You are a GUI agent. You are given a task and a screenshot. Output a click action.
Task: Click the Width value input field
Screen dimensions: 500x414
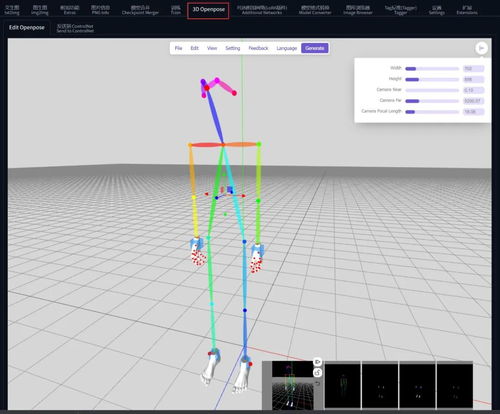tap(473, 69)
